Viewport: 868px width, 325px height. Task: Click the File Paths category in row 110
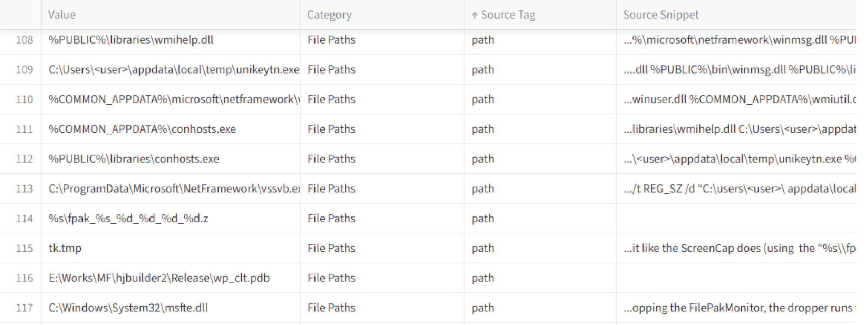click(332, 99)
